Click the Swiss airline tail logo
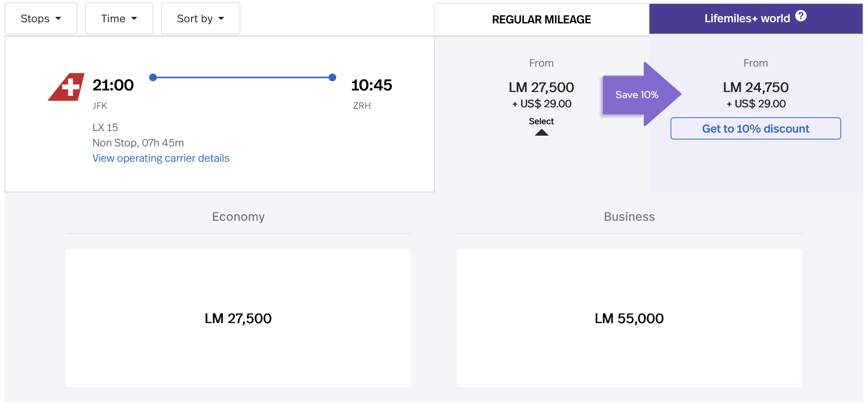This screenshot has height=407, width=868. coord(67,87)
